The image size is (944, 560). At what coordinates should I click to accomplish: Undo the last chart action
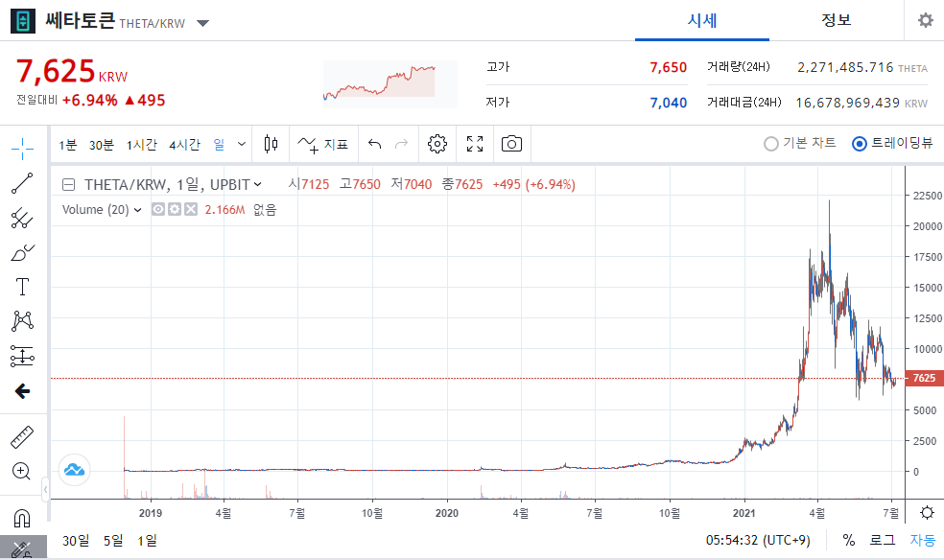coord(374,145)
